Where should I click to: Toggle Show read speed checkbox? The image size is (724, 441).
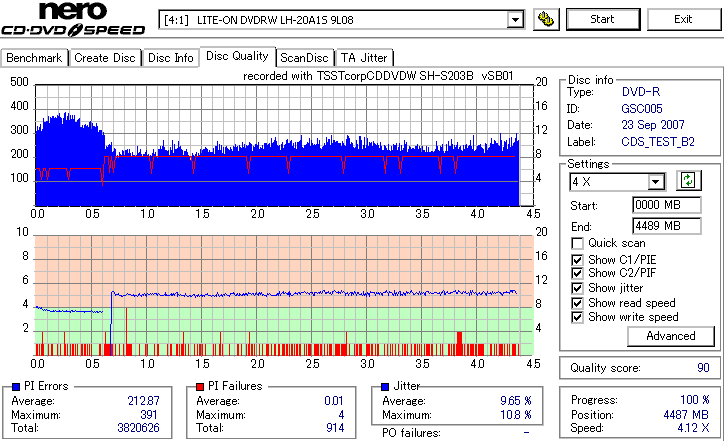click(x=577, y=303)
